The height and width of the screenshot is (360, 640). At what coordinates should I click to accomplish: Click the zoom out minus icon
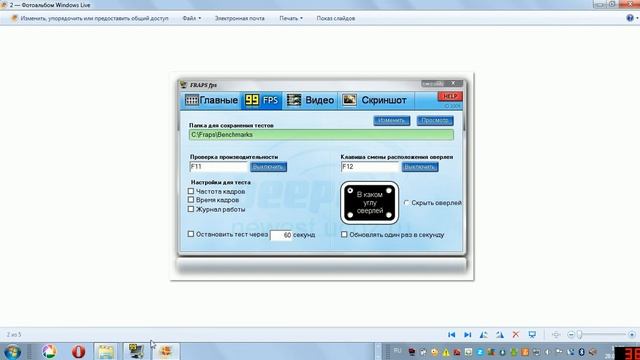[571, 335]
